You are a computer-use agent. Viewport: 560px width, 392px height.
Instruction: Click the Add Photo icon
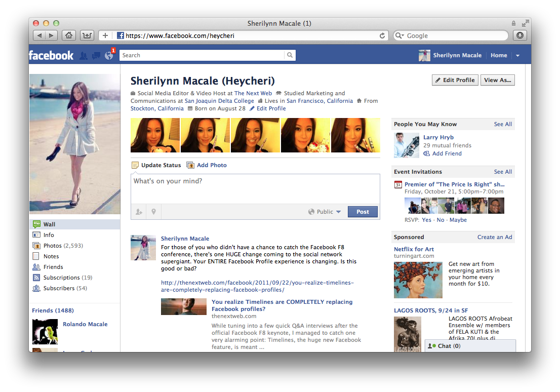(190, 165)
